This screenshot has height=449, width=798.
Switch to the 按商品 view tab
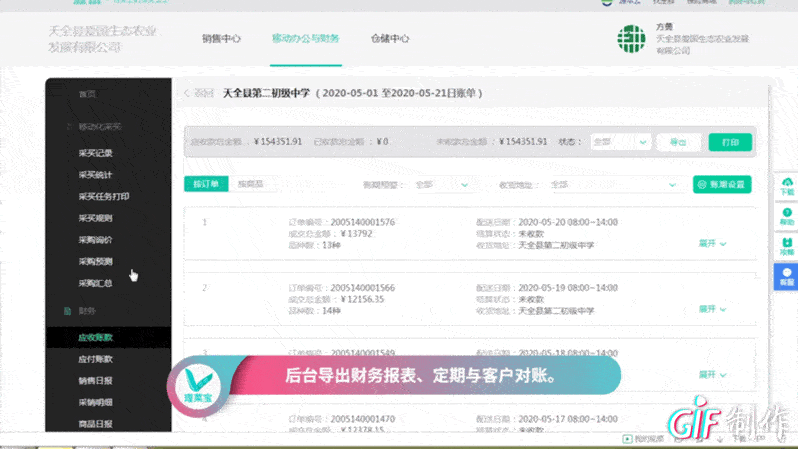[251, 184]
